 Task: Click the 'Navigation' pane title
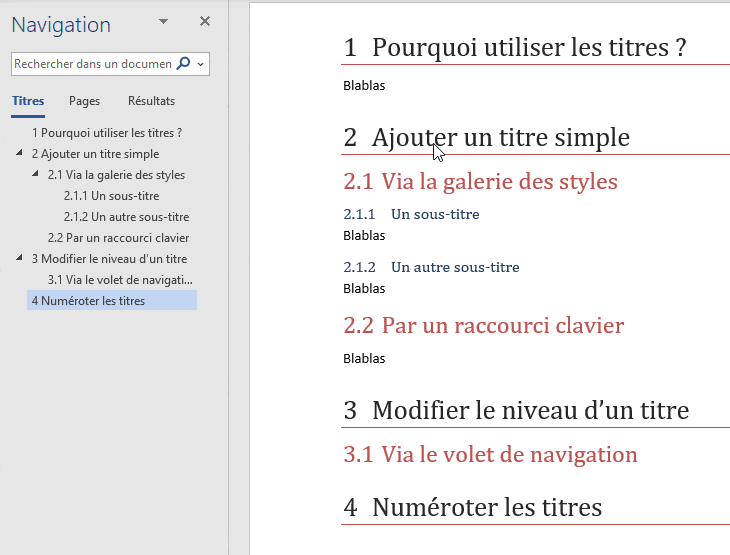(61, 25)
